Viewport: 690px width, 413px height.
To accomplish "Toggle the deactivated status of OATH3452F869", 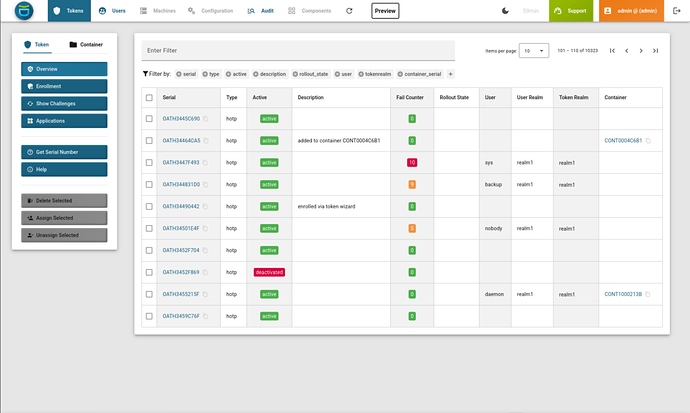I will (269, 272).
